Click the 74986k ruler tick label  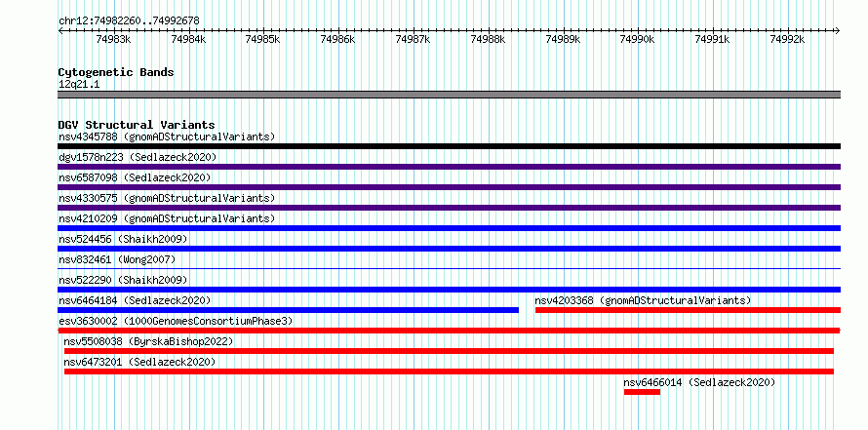[x=338, y=39]
